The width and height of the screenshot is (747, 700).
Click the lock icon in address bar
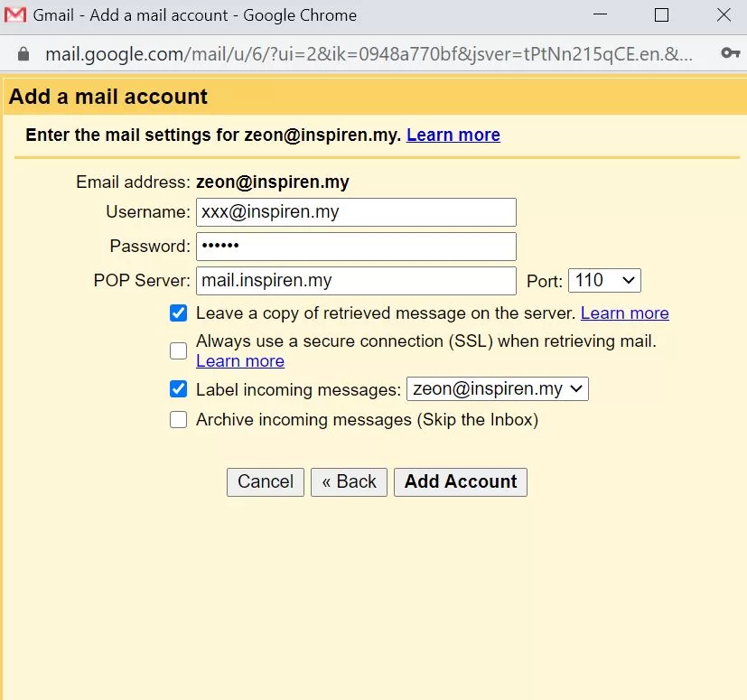[x=23, y=54]
